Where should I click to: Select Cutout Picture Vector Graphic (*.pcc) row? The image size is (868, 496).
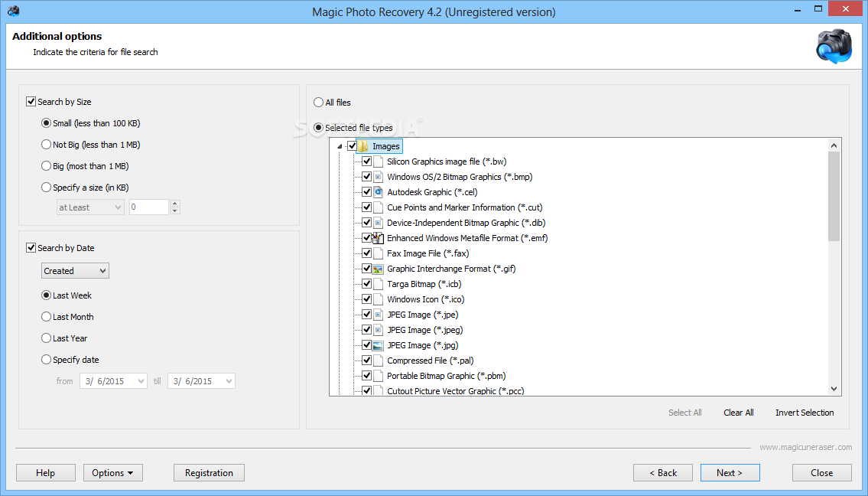(455, 390)
